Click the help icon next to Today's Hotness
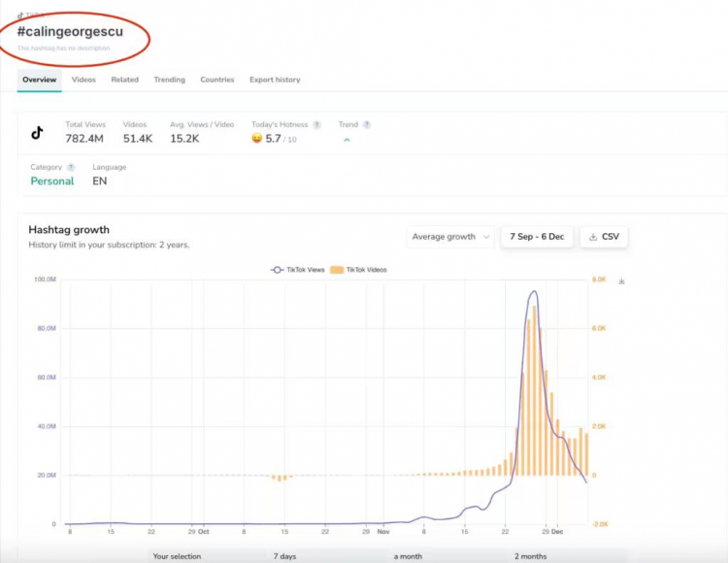Viewport: 728px width, 563px height. 316,125
